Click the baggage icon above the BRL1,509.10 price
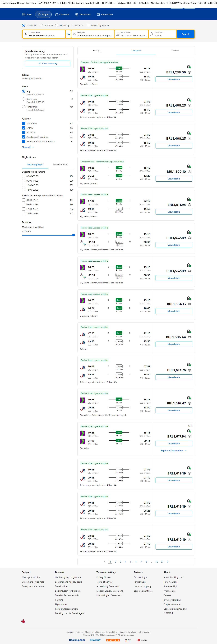217x644 pixels. point(189,166)
